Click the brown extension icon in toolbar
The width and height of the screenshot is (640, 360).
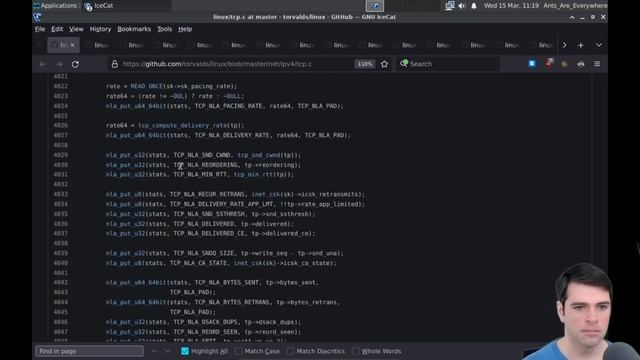[x=564, y=64]
